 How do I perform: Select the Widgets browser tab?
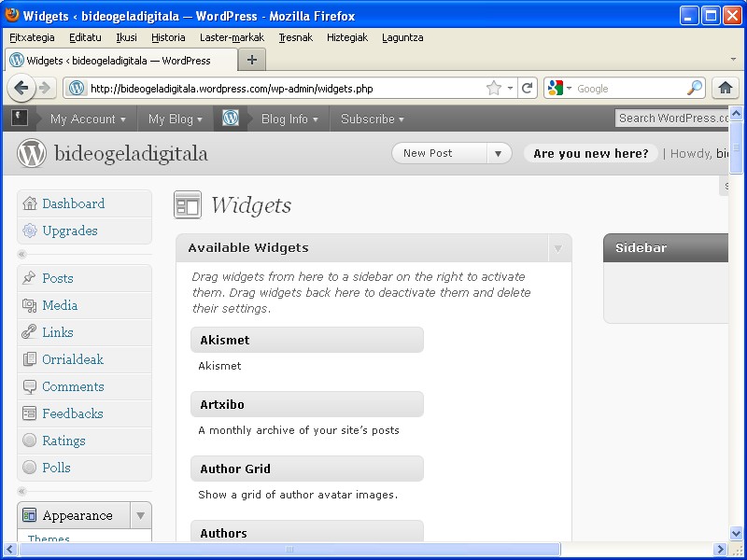(121, 61)
